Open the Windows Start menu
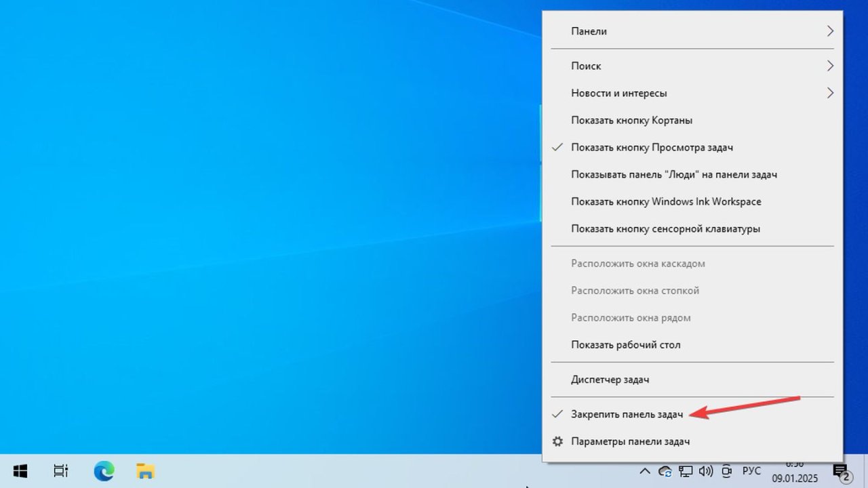This screenshot has width=868, height=488. coord(20,471)
